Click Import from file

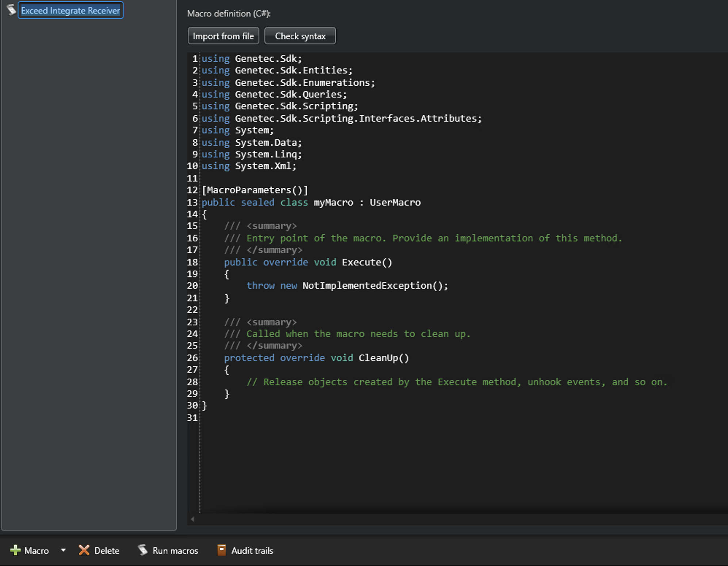[x=223, y=35]
